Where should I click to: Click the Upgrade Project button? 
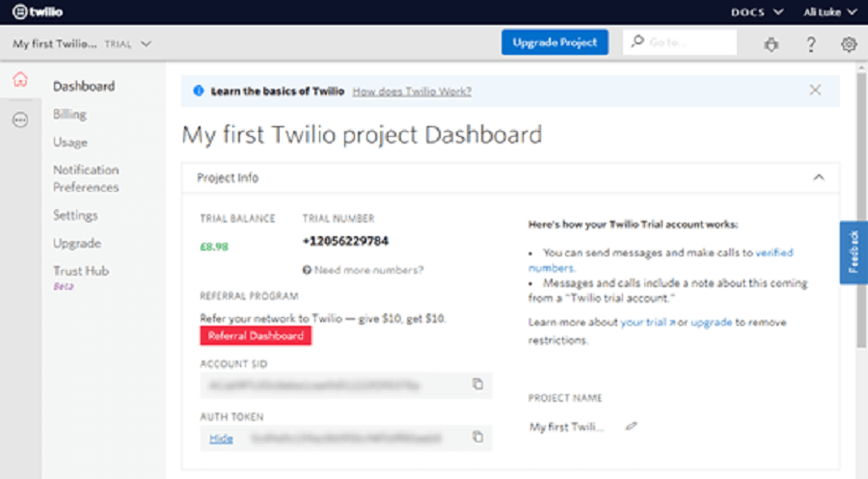pyautogui.click(x=555, y=42)
